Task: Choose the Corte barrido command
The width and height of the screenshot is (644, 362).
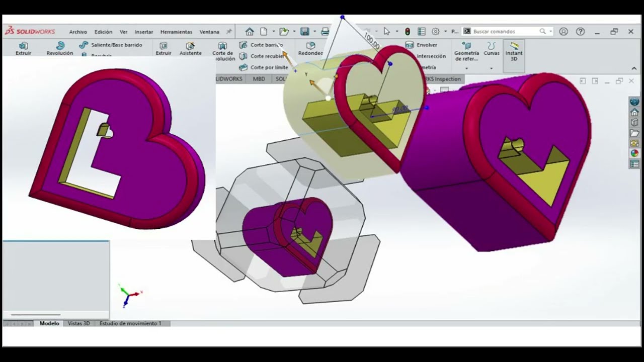Action: [261, 45]
